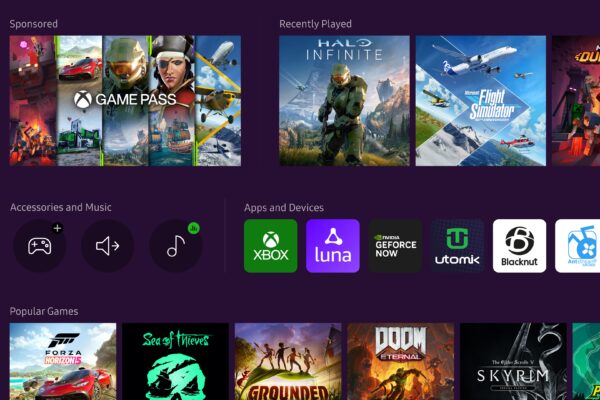
Task: Click the Accessories and Music heading
Action: click(x=61, y=207)
